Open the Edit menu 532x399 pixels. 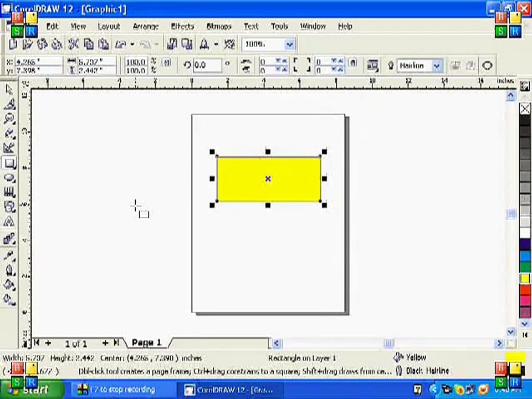[x=52, y=26]
